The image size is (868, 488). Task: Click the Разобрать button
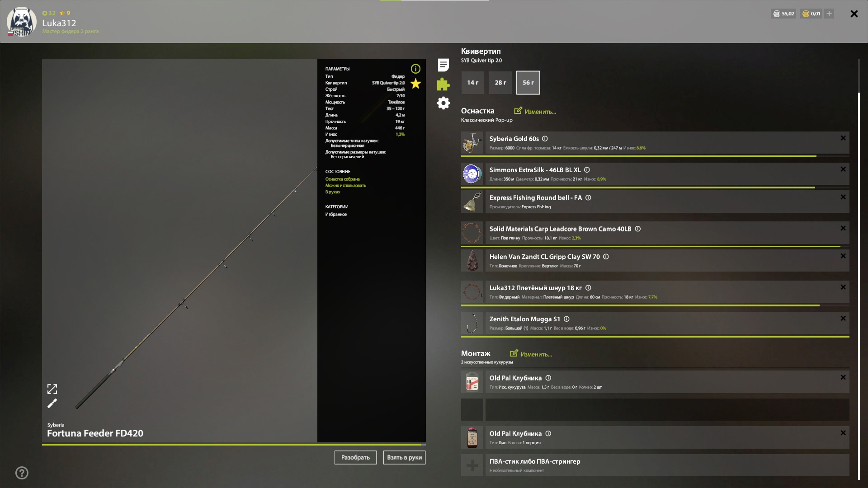coord(355,457)
